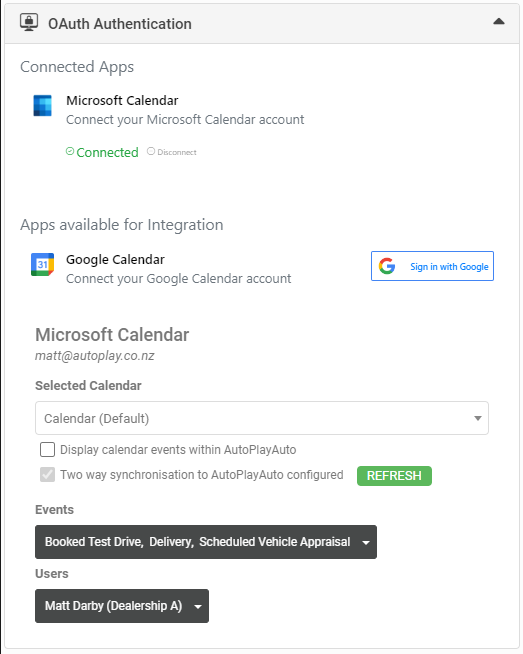Image resolution: width=523 pixels, height=654 pixels.
Task: Click the green Connected check icon
Action: (70, 151)
